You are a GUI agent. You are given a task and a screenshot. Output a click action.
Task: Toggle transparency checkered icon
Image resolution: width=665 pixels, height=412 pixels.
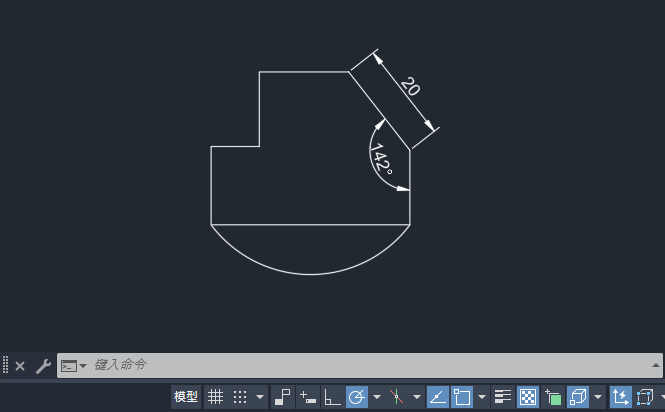coord(528,397)
